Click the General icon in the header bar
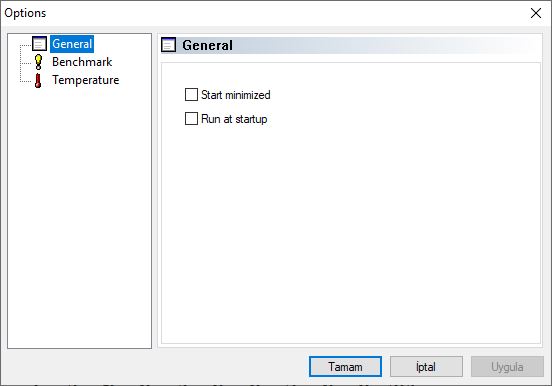The image size is (552, 386). click(168, 45)
